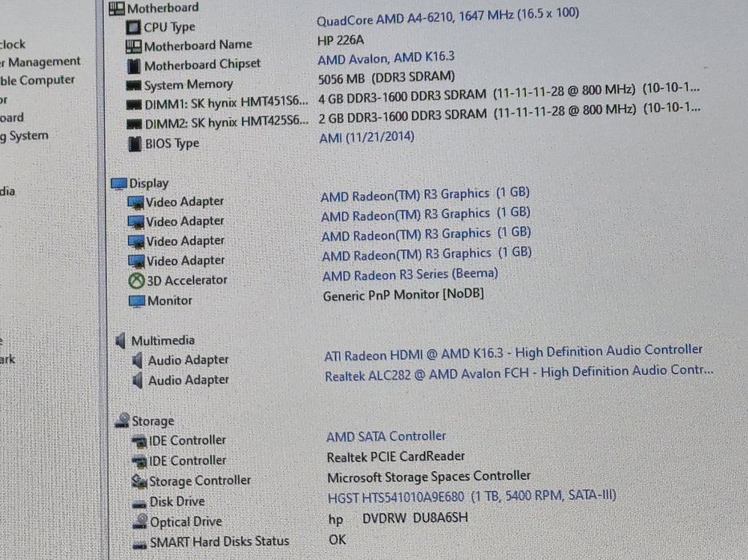Screen dimensions: 748x560
Task: Click the ATI Radeon HDMI Audio Adapter icon
Action: coord(137,361)
